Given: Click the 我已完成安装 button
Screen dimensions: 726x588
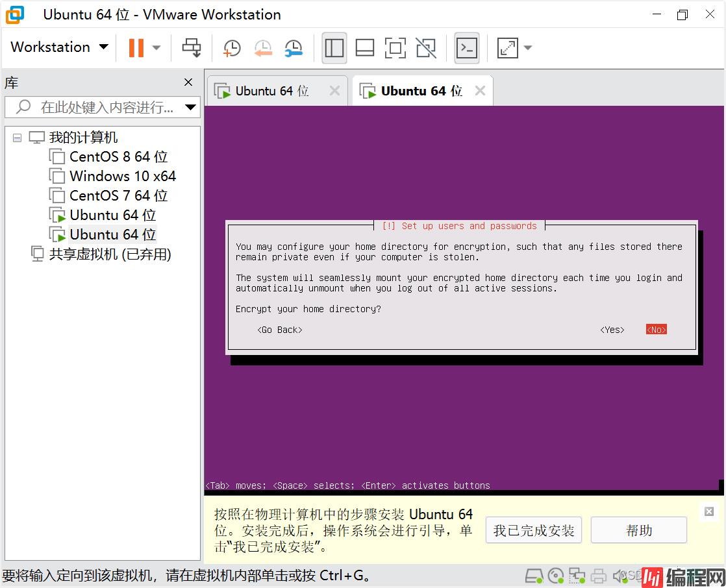Looking at the screenshot, I should click(533, 531).
